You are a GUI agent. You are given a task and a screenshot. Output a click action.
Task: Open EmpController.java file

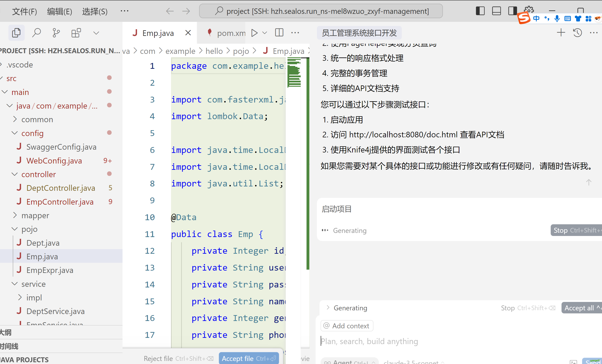point(60,202)
